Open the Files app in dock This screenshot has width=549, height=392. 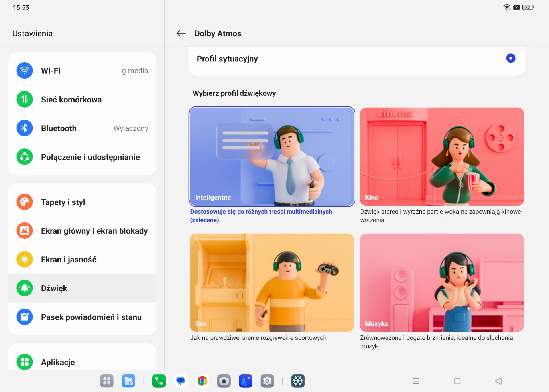coord(128,381)
